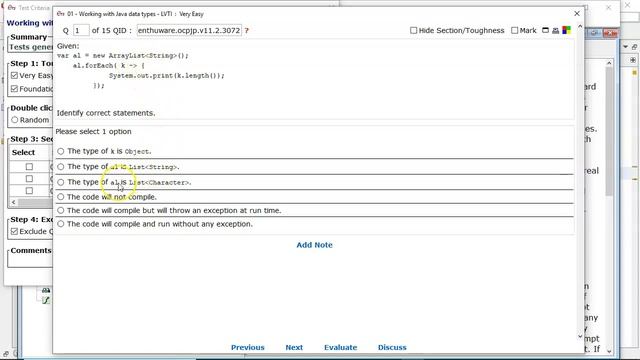This screenshot has height=360, width=640.
Task: Select 'compile and run without any exception' option
Action: pyautogui.click(x=61, y=224)
